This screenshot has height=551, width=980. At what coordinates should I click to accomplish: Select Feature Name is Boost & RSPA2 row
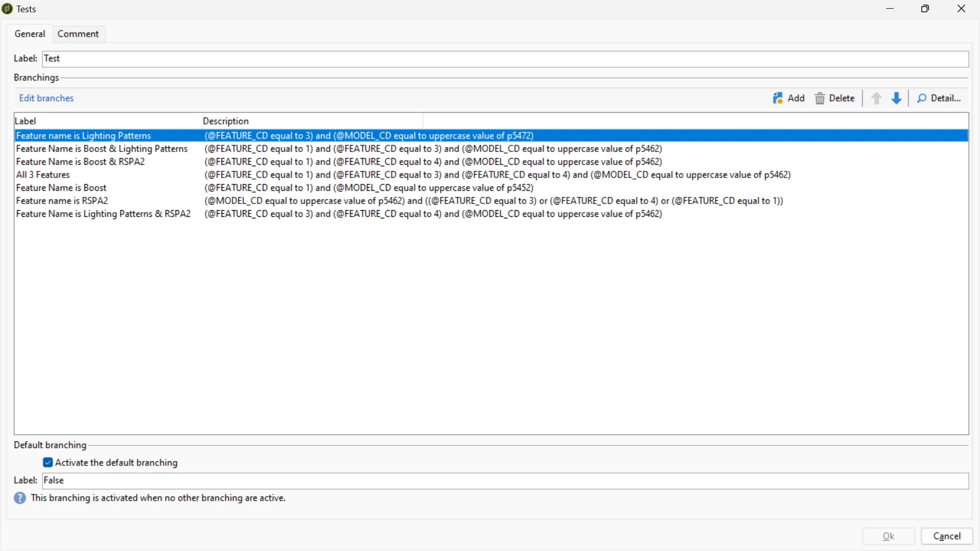pyautogui.click(x=81, y=162)
